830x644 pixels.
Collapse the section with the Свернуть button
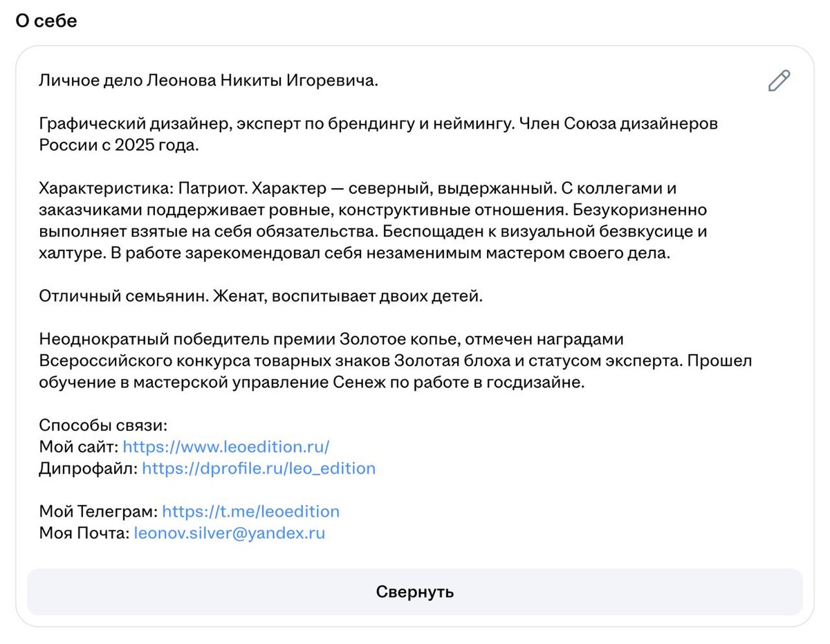(x=415, y=592)
